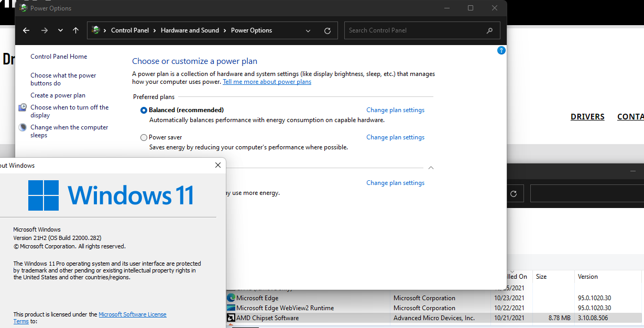Click the 8.78 MB size cell
Screen dimensions: 644x328
point(560,318)
